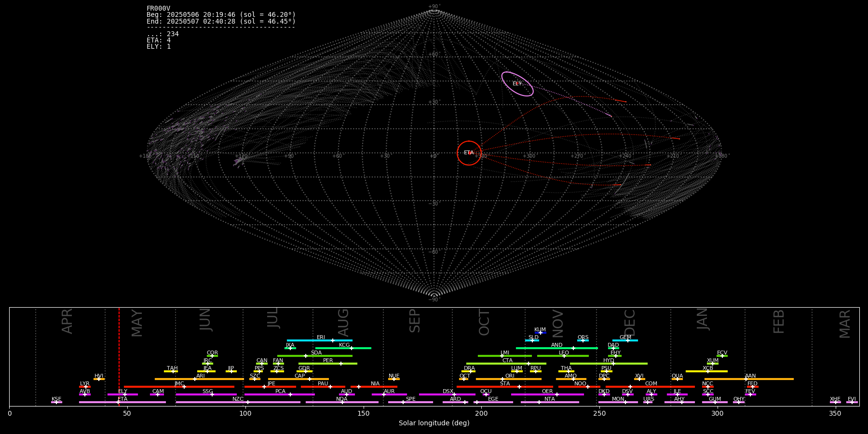Image resolution: width=868 pixels, height=434 pixels.
Task: Click the cyan ERI activity bar
Action: point(320,340)
